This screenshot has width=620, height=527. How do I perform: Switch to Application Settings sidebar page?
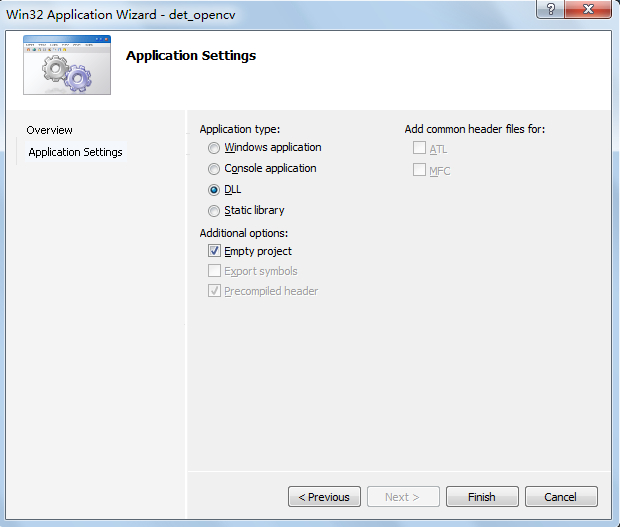tap(76, 152)
